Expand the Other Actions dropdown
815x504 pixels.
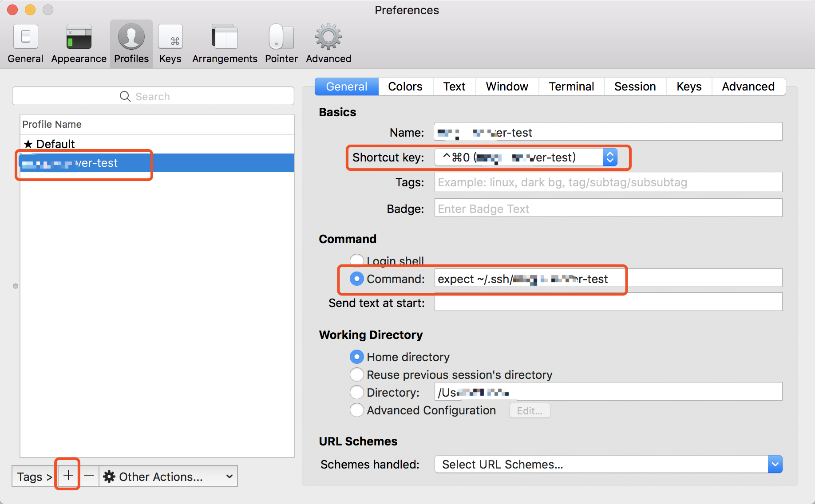point(229,476)
